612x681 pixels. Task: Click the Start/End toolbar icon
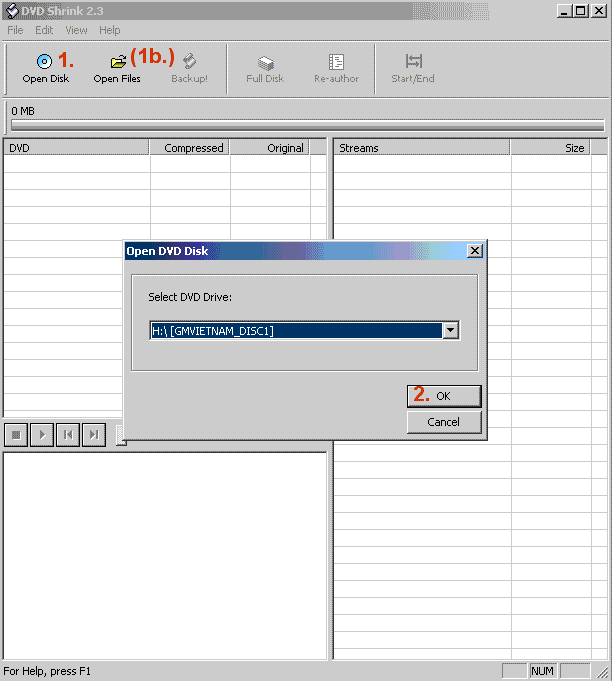tap(413, 61)
